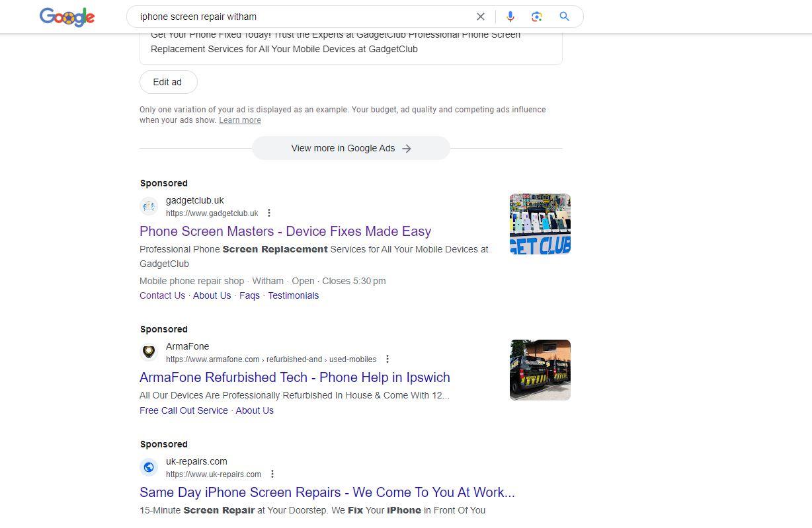This screenshot has height=528, width=812.
Task: Open Google Lens image search
Action: pos(537,17)
